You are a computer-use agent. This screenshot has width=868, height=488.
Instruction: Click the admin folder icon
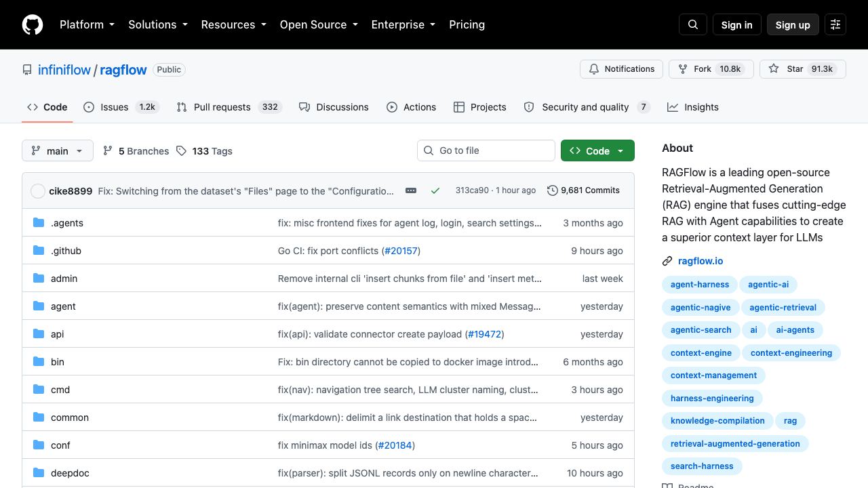(39, 279)
